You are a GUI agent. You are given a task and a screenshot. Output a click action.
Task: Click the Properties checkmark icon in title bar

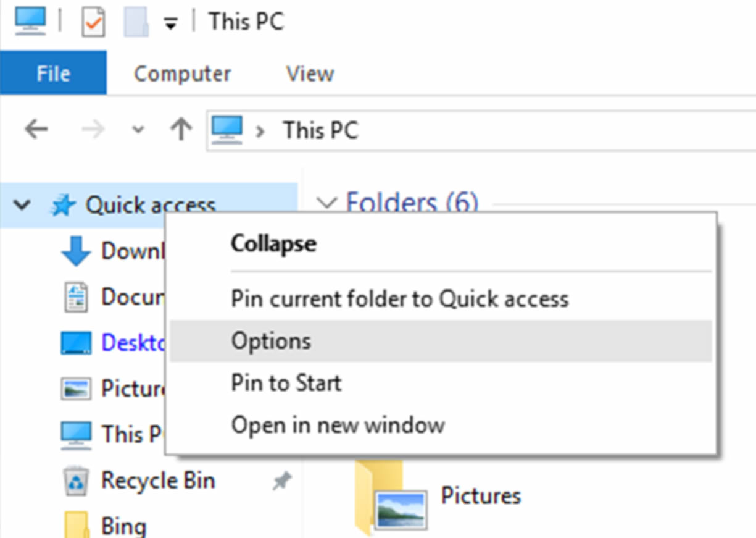93,22
